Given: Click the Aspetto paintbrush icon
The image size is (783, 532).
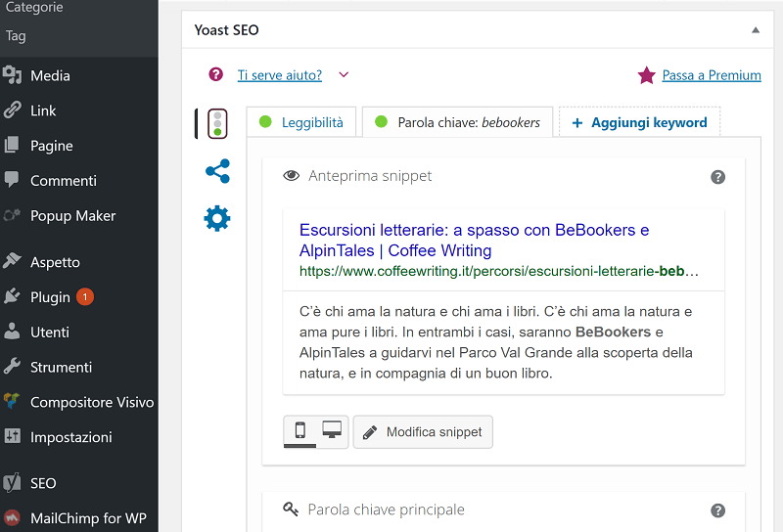Looking at the screenshot, I should coord(12,261).
